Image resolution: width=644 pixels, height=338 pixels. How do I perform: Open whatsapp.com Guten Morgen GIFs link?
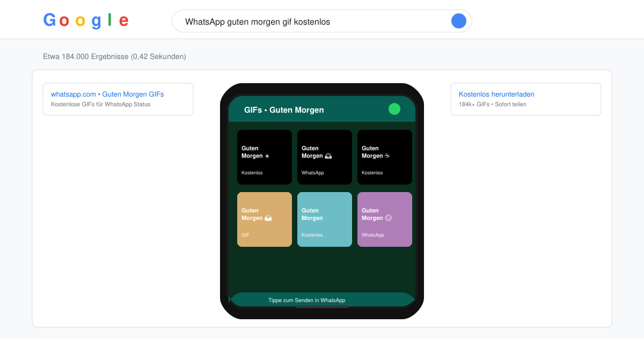point(107,94)
